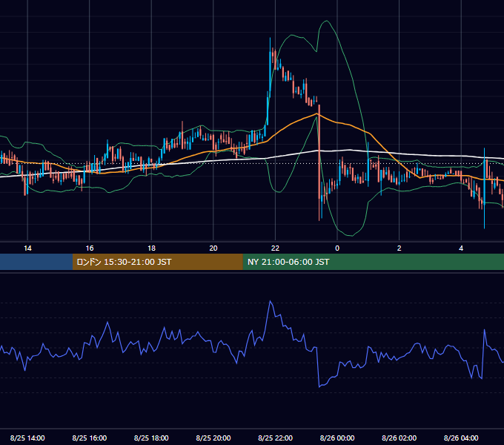This screenshot has height=445, width=504.
Task: Click the NY 21:00-06:00 JST session bar
Action: [373, 262]
